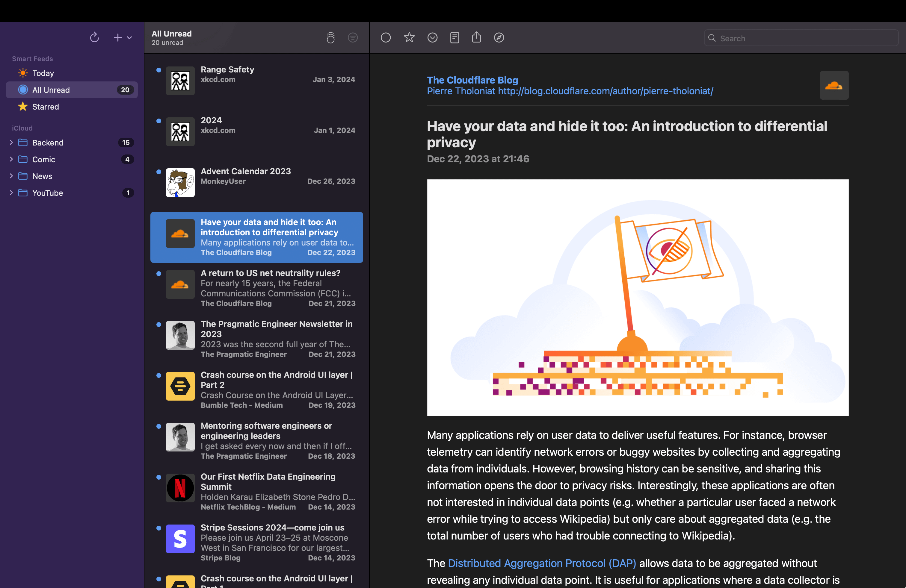Open the Share menu icon

(x=477, y=37)
